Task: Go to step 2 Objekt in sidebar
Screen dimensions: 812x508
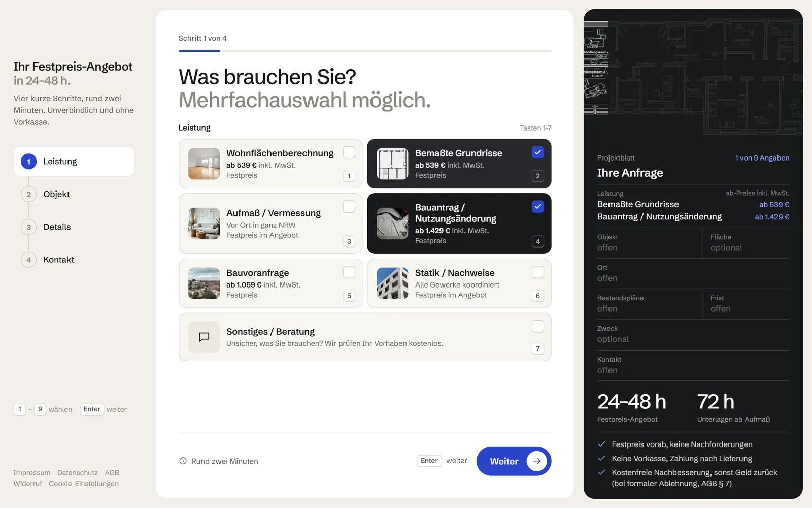Action: click(x=74, y=194)
